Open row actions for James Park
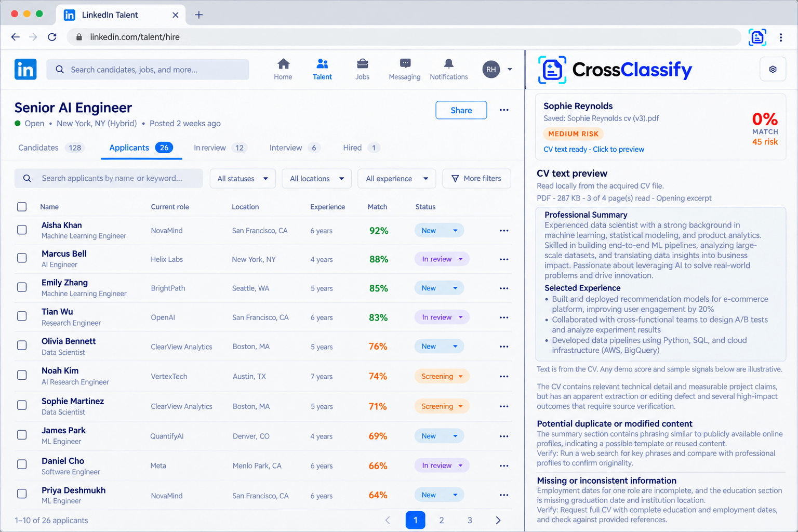This screenshot has height=532, width=798. click(x=504, y=436)
